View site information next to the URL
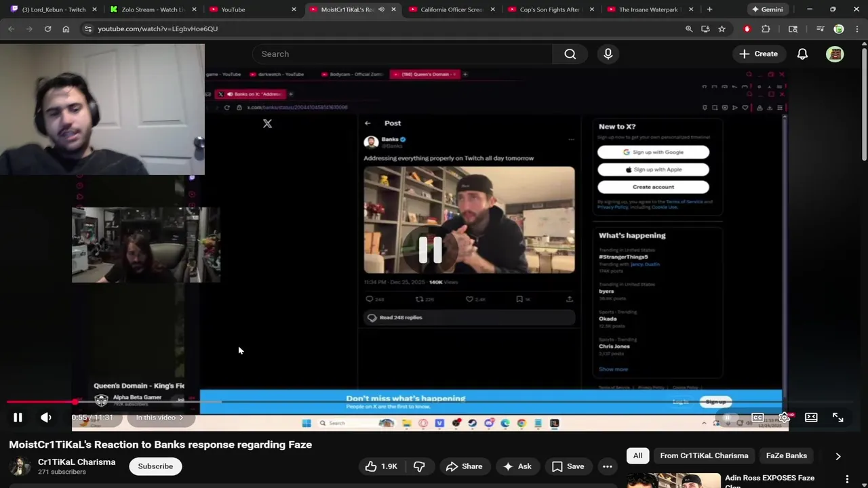 pyautogui.click(x=87, y=29)
